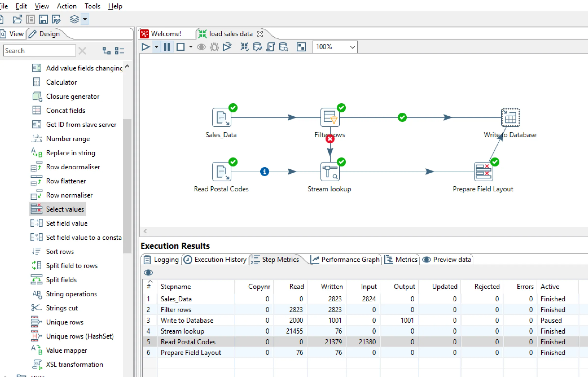This screenshot has height=377, width=588.
Task: Open the perspectives layers dropdown arrow
Action: click(x=85, y=19)
